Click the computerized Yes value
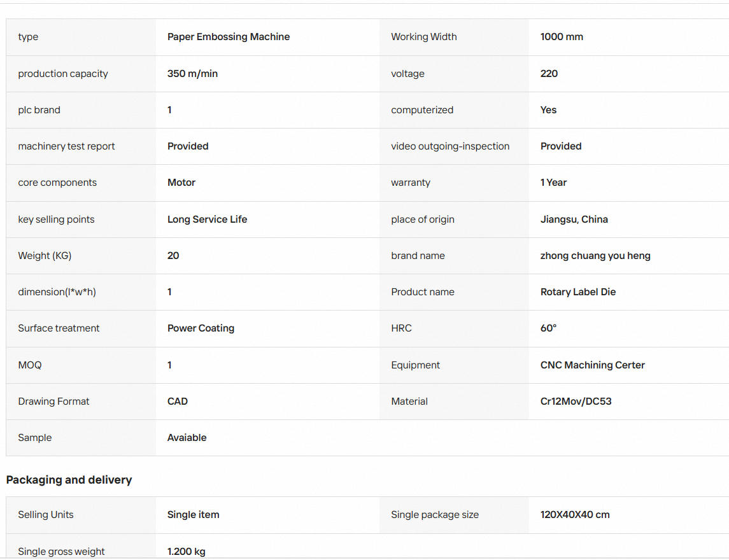This screenshot has height=560, width=729. click(x=548, y=109)
